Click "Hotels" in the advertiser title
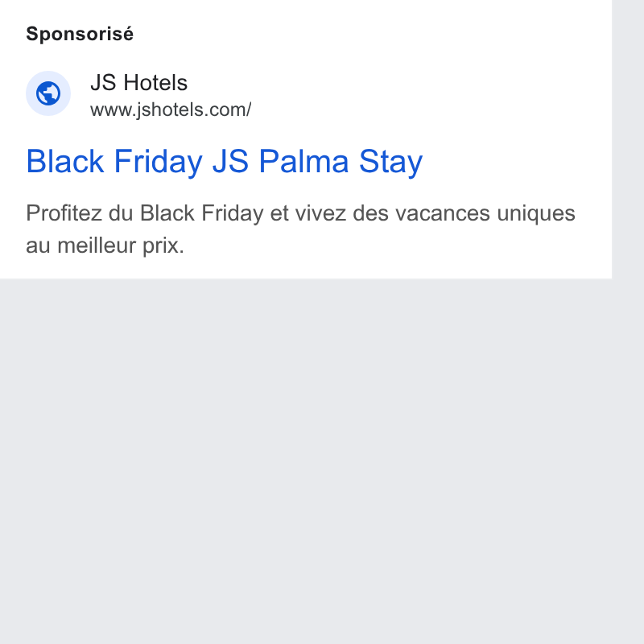Screen dimensions: 644x644 155,83
